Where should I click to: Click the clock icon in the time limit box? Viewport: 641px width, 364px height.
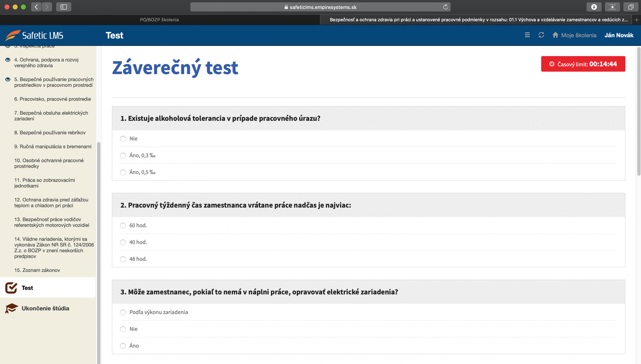tap(552, 64)
